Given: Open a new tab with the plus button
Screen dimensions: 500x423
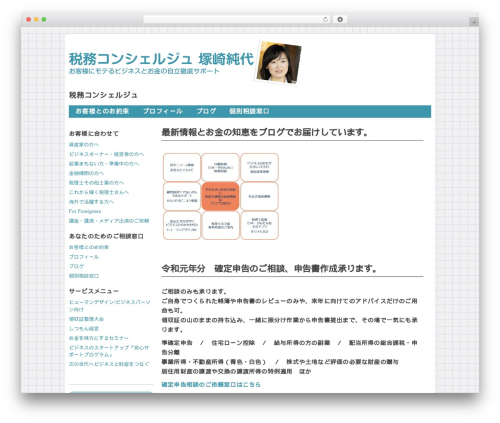Looking at the screenshot, I should coord(474,22).
